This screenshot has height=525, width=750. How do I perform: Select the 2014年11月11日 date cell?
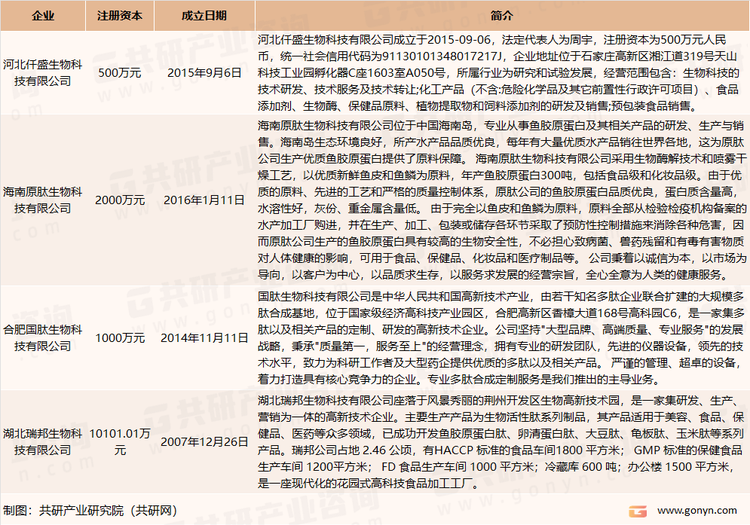tap(204, 338)
